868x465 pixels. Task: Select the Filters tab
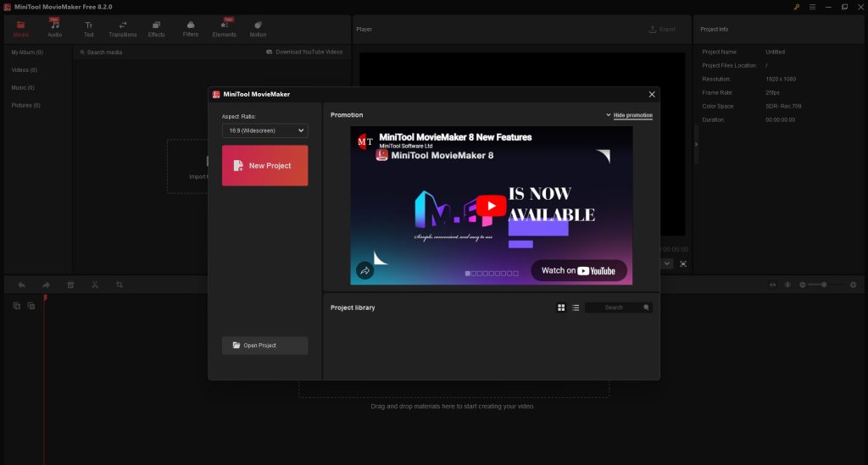pos(191,29)
